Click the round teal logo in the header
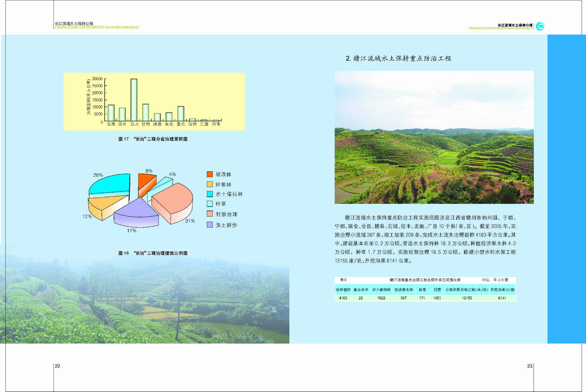586x392 pixels. coord(540,26)
